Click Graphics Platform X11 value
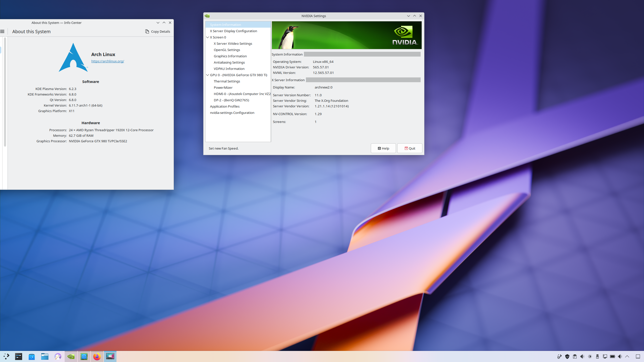The image size is (644, 362). tap(72, 111)
